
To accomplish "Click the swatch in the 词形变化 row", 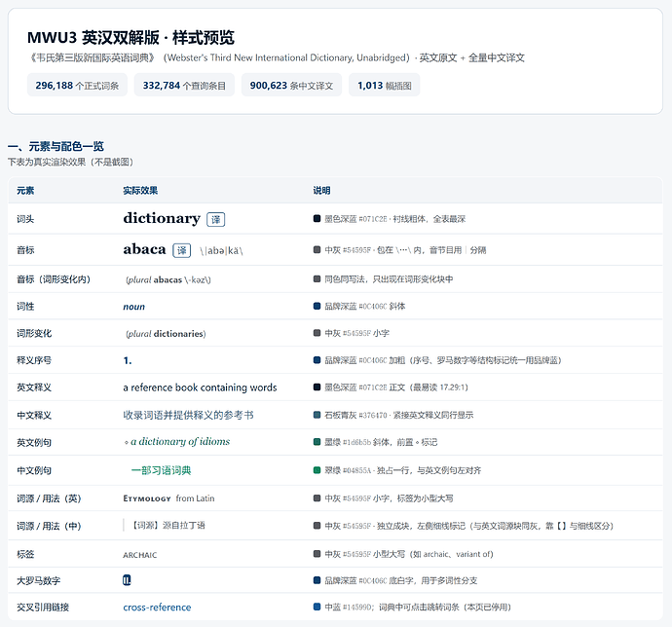I will tap(317, 333).
